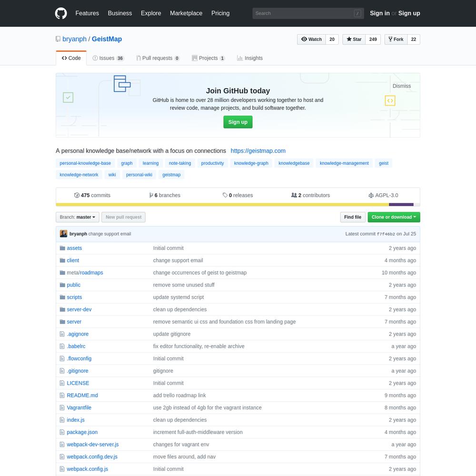Viewport: 476px width, 476px height.
Task: Click file icon for webpack.config.js
Action: [62, 469]
